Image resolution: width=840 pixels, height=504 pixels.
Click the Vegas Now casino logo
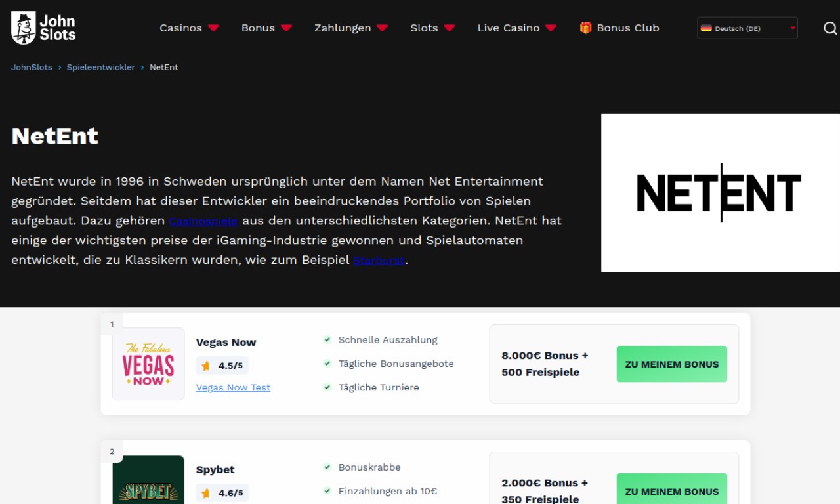[148, 364]
